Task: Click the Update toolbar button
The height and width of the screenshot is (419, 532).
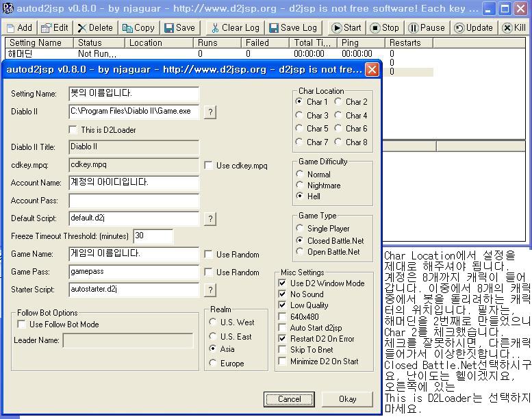Action: click(474, 28)
